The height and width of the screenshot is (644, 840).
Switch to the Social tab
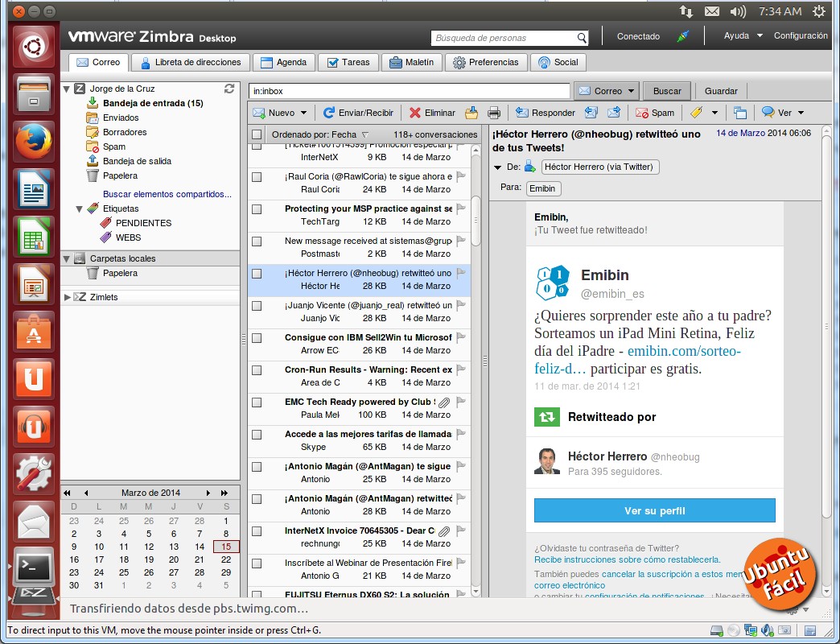(x=558, y=62)
